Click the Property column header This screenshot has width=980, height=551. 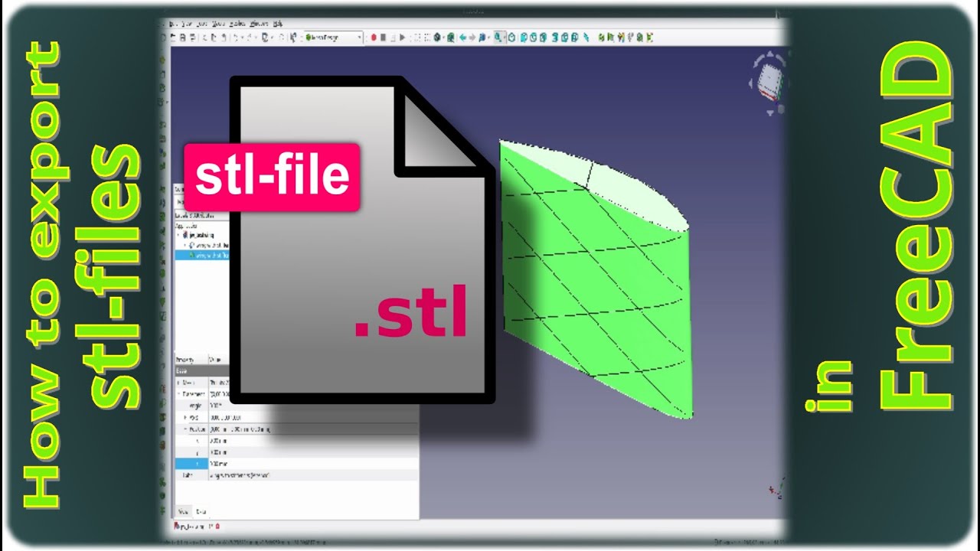[x=191, y=359]
